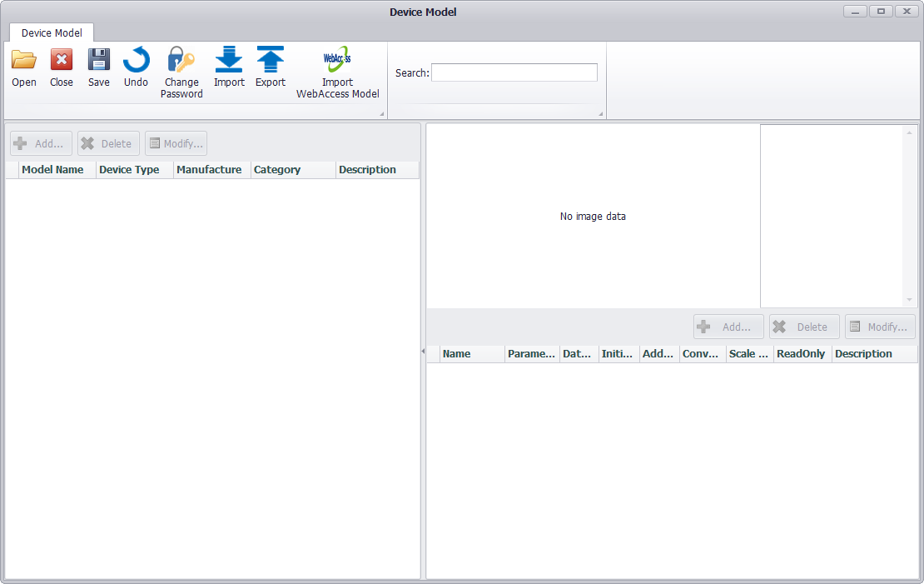Expand the file ribbon group launcher corner
The width and height of the screenshot is (924, 584).
[x=382, y=113]
